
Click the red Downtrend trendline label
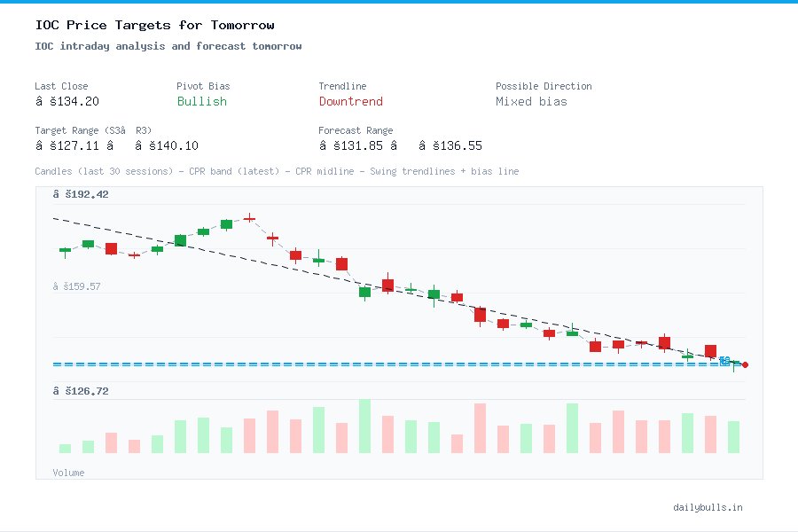click(x=350, y=101)
